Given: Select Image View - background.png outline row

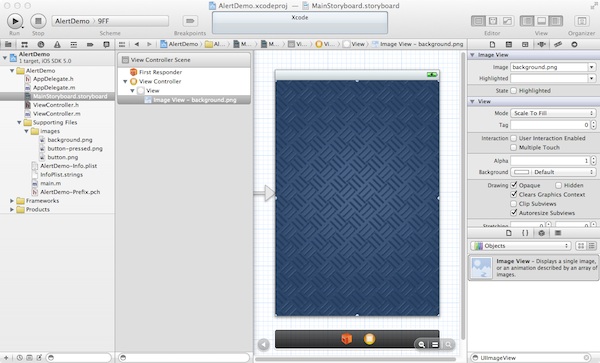Looking at the screenshot, I should (184, 100).
